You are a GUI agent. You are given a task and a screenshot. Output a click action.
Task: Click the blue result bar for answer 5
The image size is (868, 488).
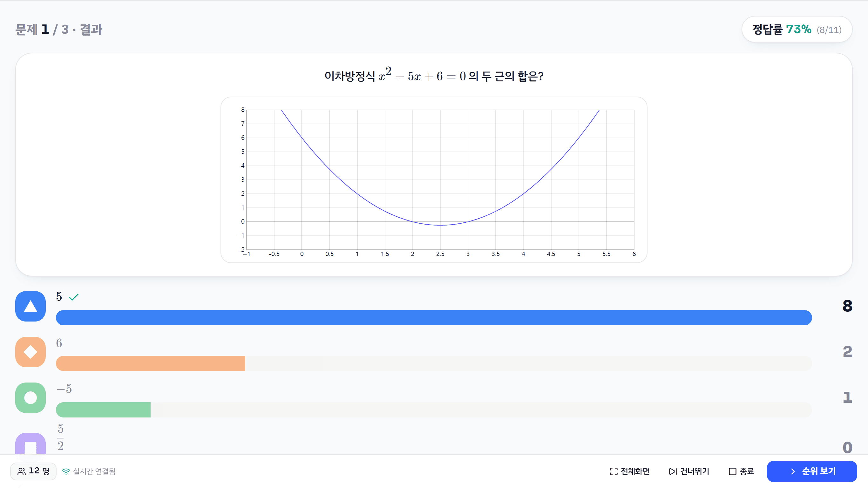point(434,317)
